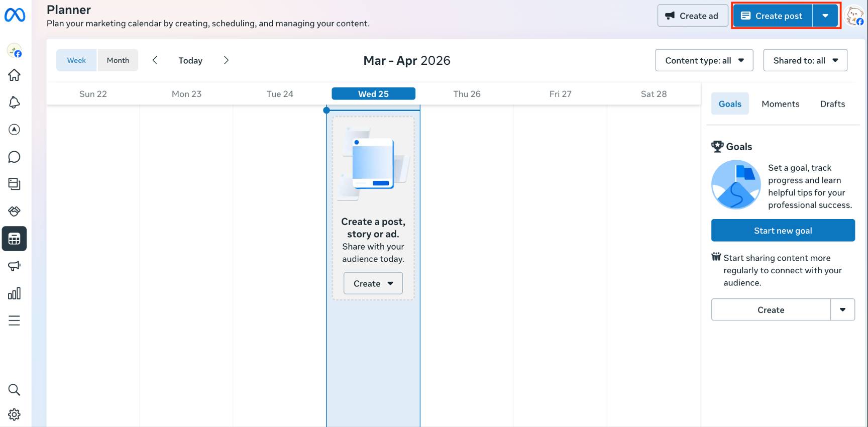Click the Create post button
868x427 pixels.
pos(773,16)
